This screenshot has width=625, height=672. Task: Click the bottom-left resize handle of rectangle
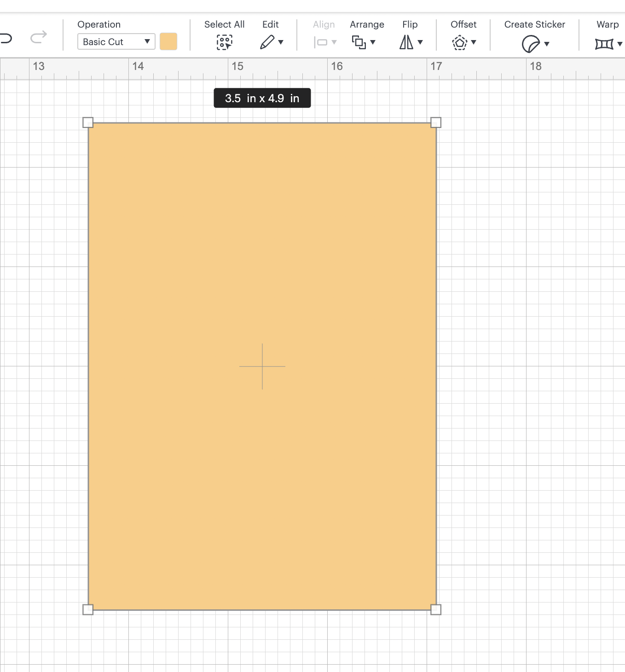pos(88,610)
